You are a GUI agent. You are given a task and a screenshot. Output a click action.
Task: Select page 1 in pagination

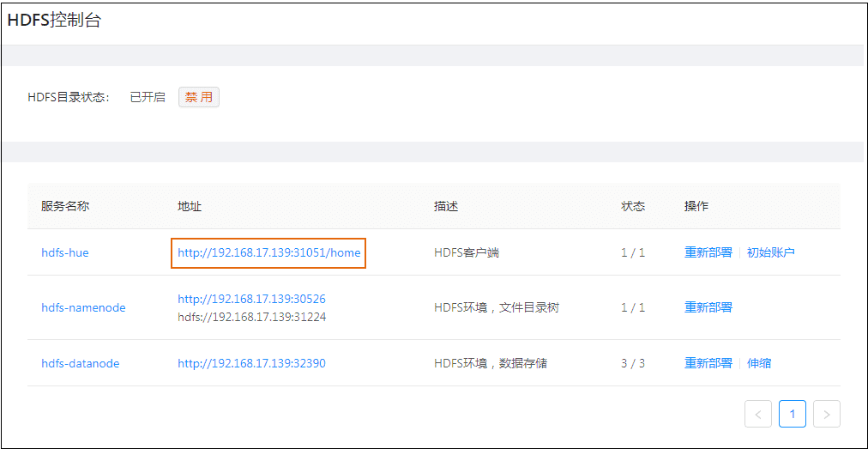(x=792, y=414)
